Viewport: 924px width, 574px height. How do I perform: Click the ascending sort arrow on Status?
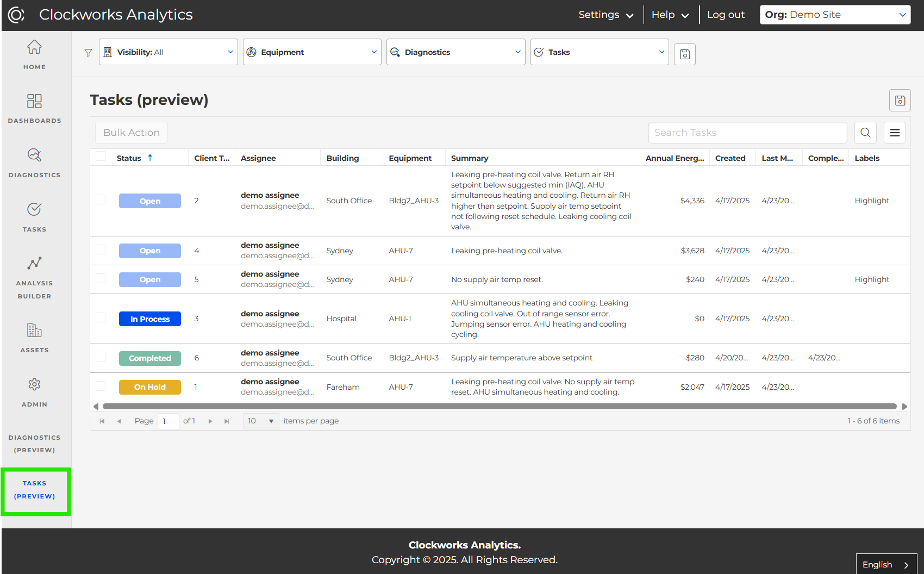click(x=150, y=158)
